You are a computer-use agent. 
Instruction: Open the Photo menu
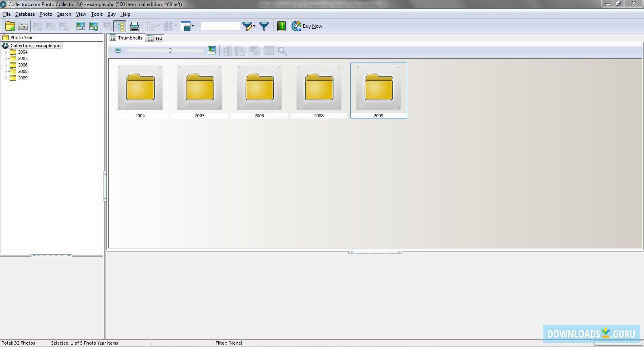tap(46, 14)
